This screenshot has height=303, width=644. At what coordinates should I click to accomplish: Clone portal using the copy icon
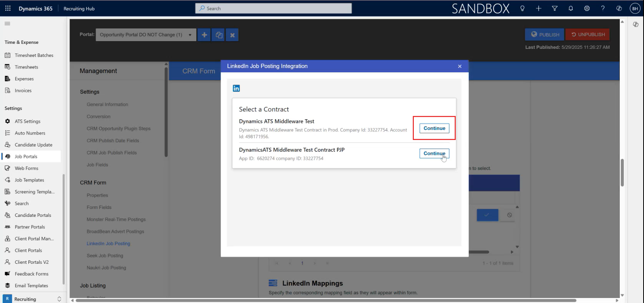(x=219, y=35)
